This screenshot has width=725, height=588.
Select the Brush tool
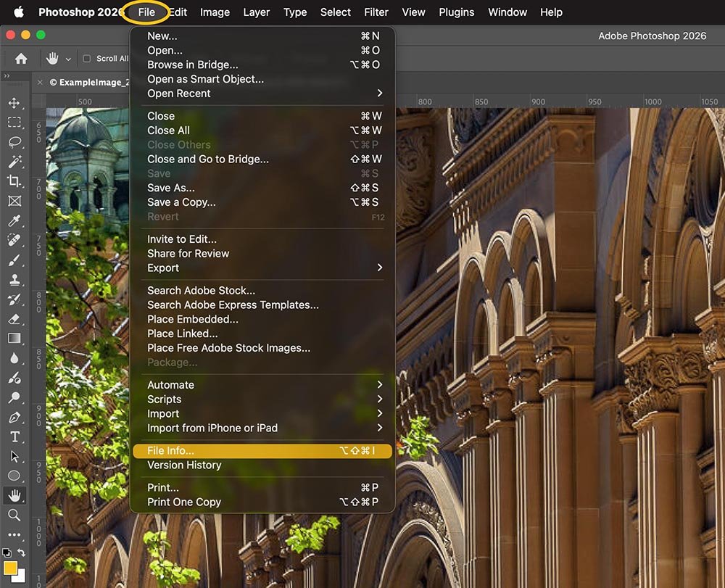tap(14, 260)
